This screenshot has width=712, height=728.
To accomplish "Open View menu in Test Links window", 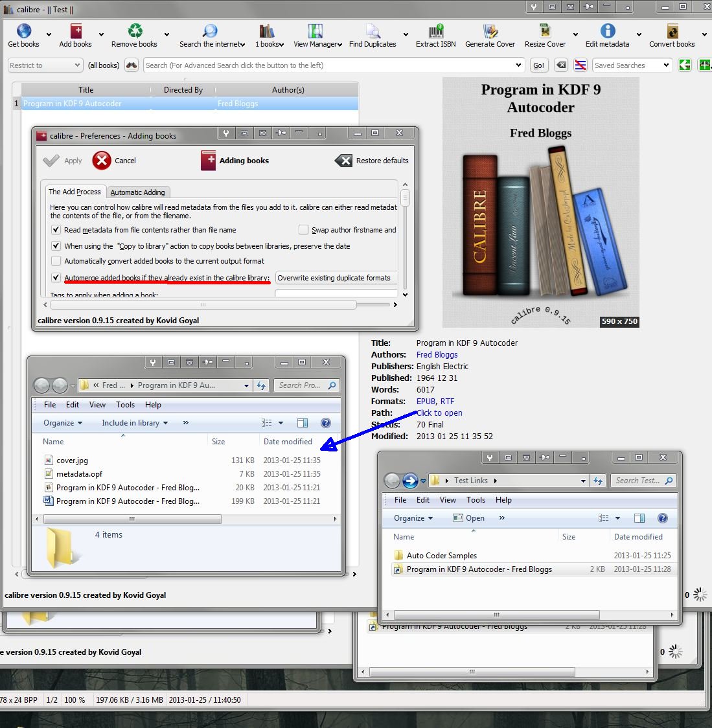I will pos(448,500).
